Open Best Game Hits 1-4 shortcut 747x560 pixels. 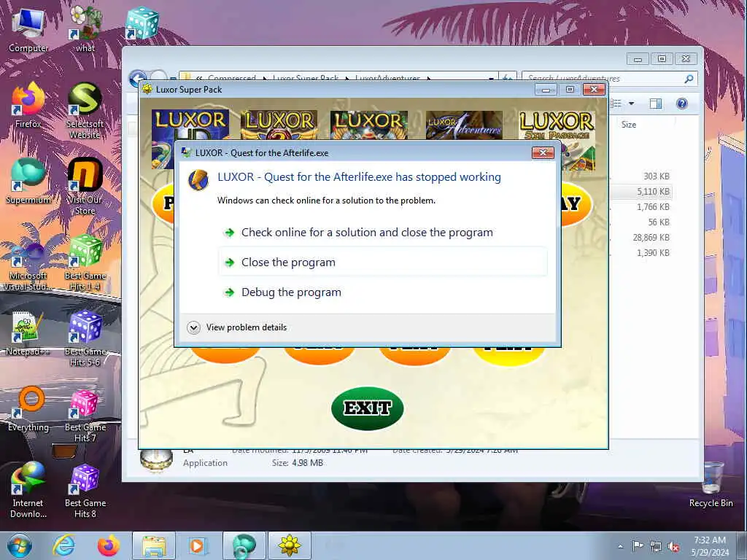point(85,262)
